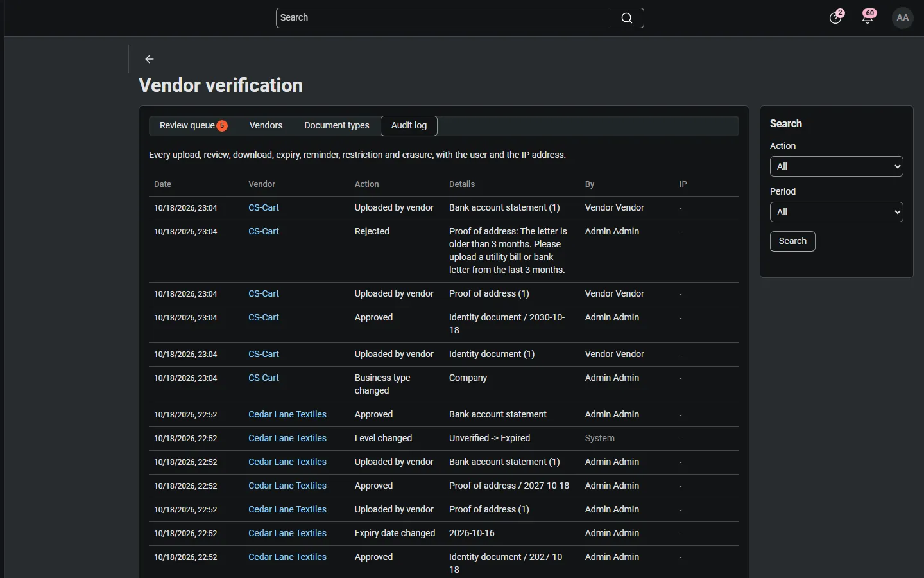Click the 'Level changed' action cell

[384, 438]
